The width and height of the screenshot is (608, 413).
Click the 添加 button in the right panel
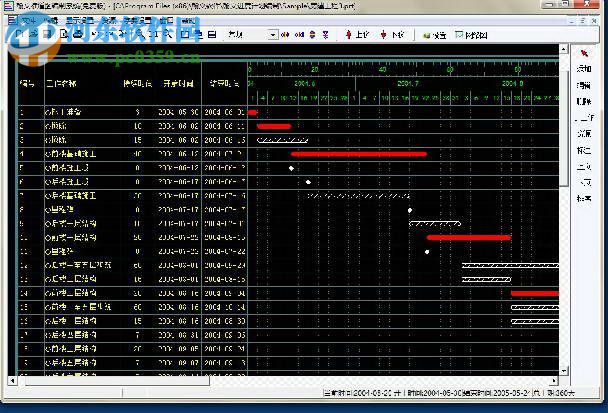click(584, 69)
